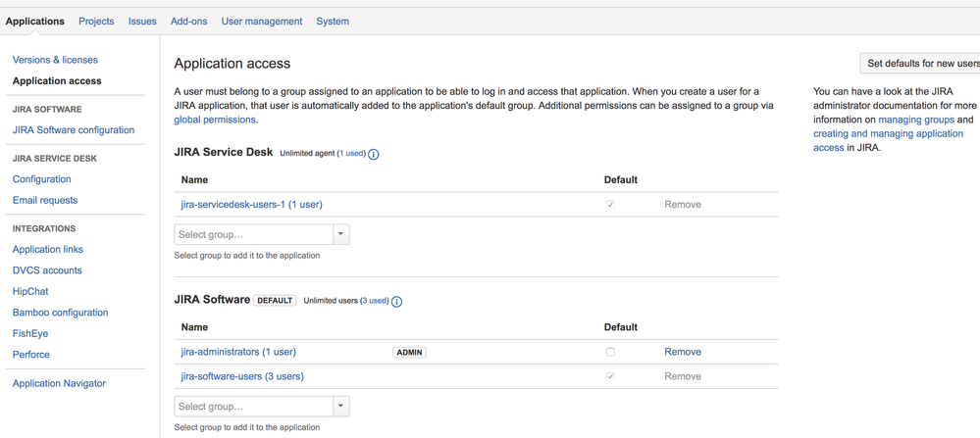This screenshot has height=438, width=980.
Task: Remove jira-administrators from JIRA Software
Action: point(683,352)
